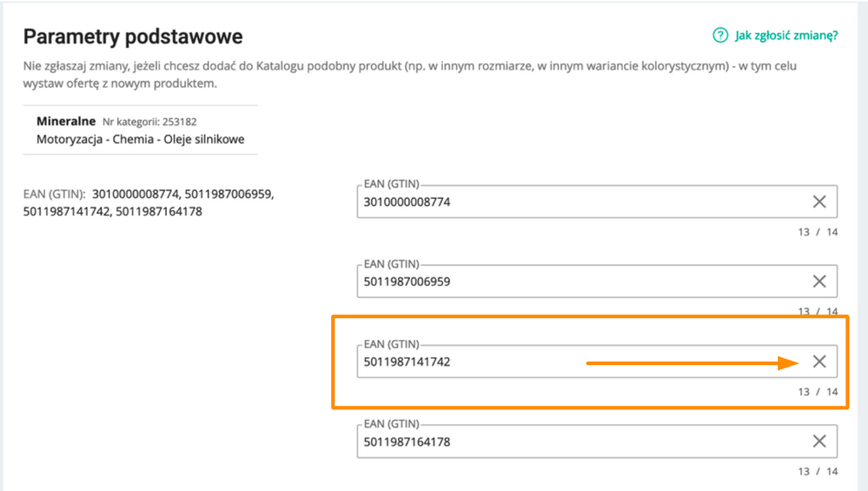The image size is (868, 491).
Task: Select the "Mineralne" category name
Action: click(x=66, y=121)
